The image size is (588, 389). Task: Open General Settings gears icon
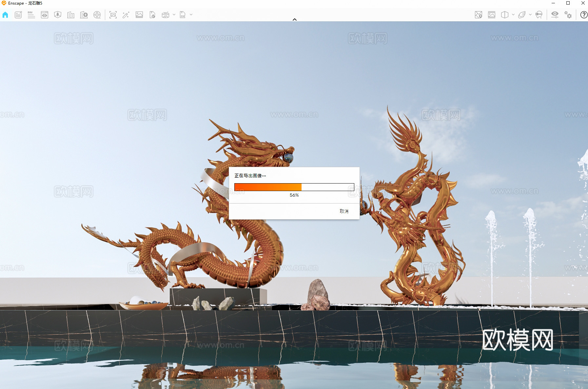click(x=568, y=15)
